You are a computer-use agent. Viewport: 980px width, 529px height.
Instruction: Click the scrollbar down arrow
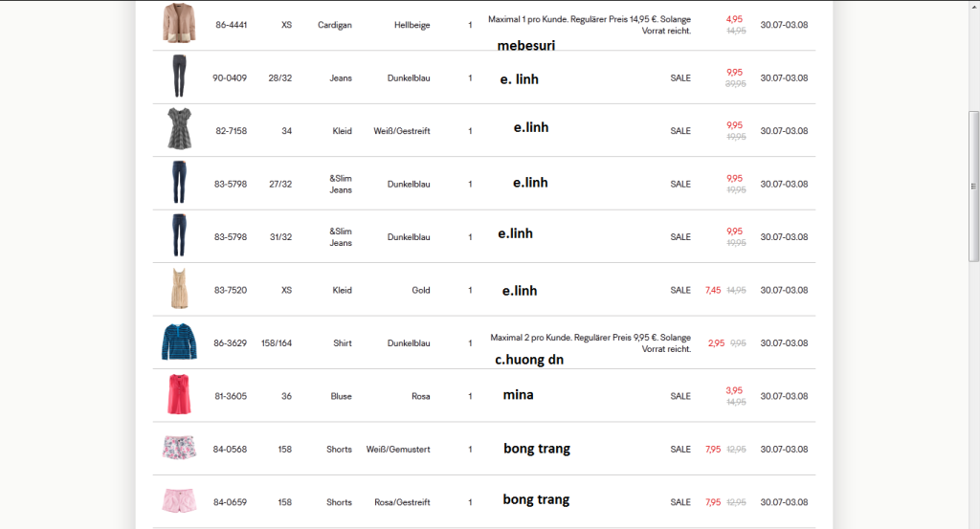(x=974, y=523)
